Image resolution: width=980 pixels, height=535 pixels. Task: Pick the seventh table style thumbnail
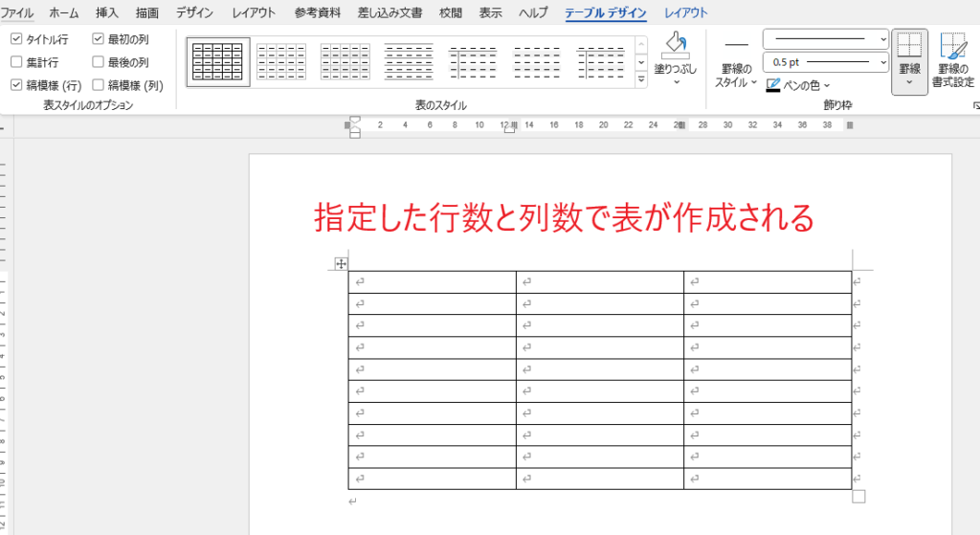coord(601,62)
